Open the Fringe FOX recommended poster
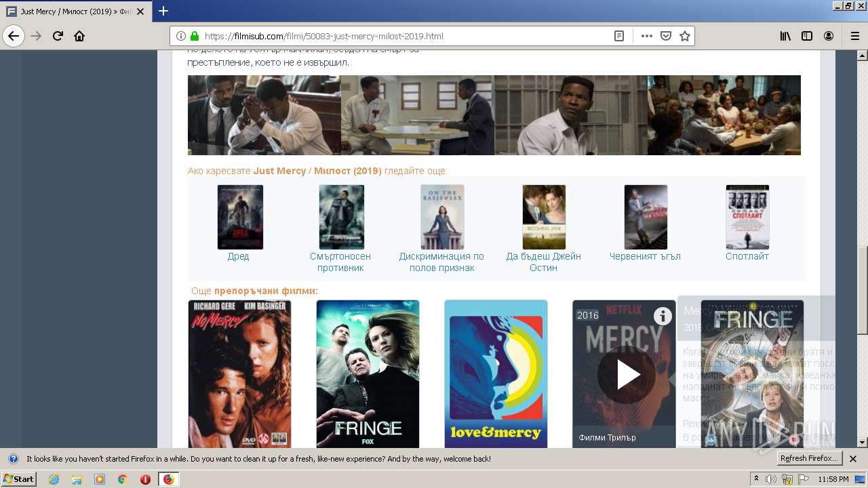Viewport: 868px width, 488px height. pyautogui.click(x=368, y=373)
